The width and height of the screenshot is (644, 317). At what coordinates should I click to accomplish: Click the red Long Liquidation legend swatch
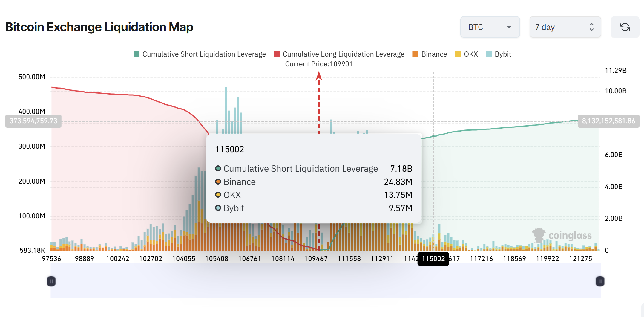tap(277, 54)
